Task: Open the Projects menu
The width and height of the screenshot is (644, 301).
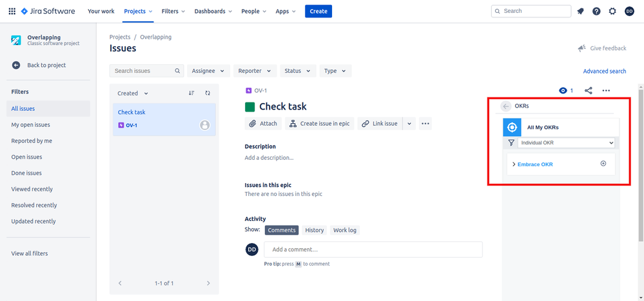Action: (139, 11)
